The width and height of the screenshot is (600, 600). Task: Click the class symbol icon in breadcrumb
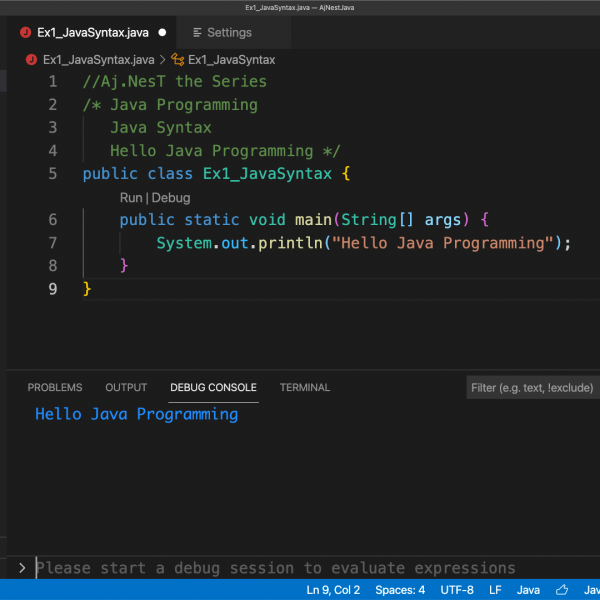tap(178, 60)
